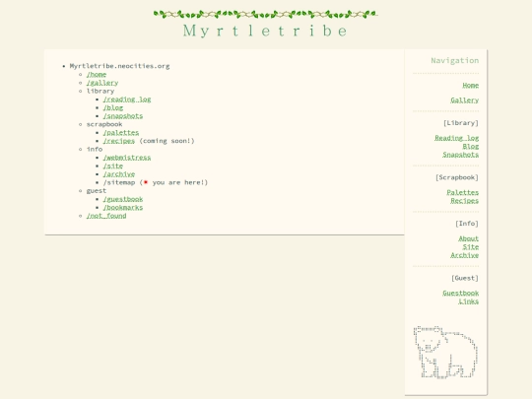
Task: Click the Myrtletribe.neocities.org root text
Action: tap(119, 66)
